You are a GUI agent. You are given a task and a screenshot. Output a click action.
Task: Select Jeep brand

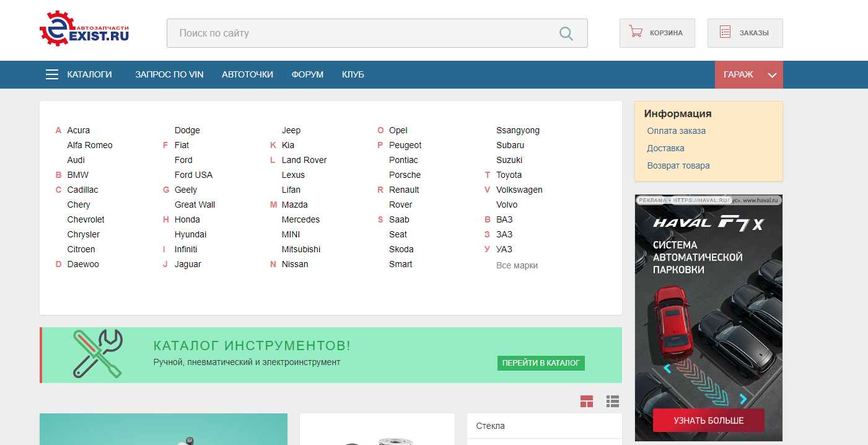(291, 130)
